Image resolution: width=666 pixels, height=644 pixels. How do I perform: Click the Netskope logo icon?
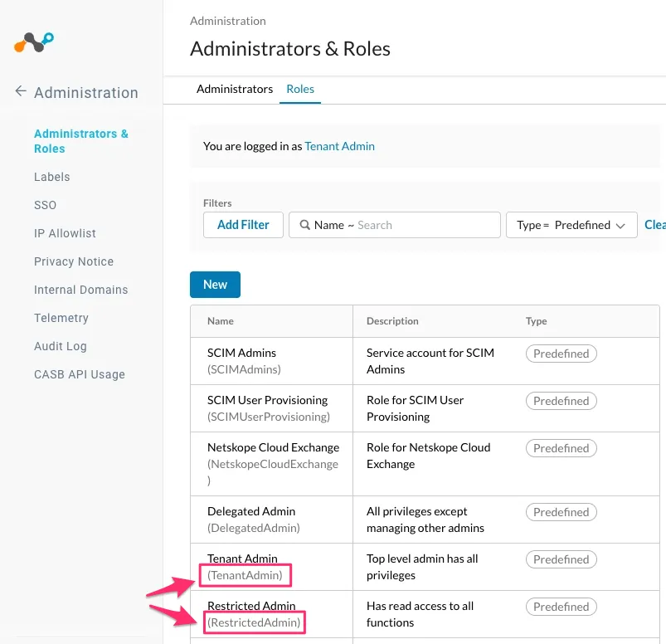(34, 41)
